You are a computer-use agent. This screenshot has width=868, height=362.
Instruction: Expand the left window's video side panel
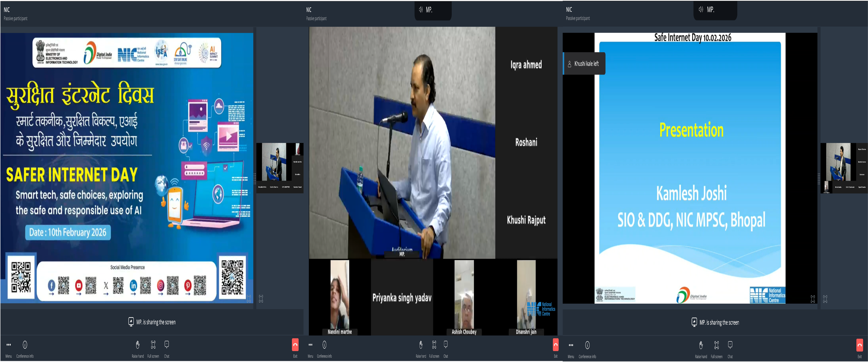pyautogui.click(x=261, y=299)
